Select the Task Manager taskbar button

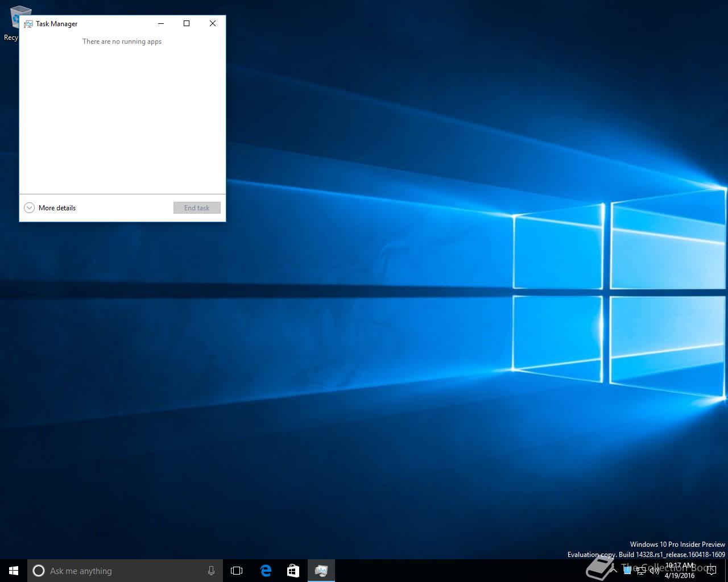click(x=321, y=571)
